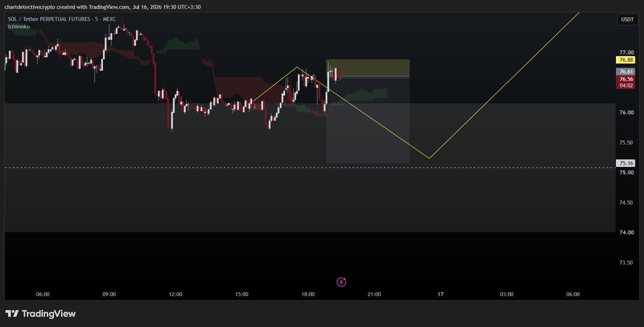Select the dashed horizontal line at 75.16
This screenshot has height=327, width=644.
(310, 168)
